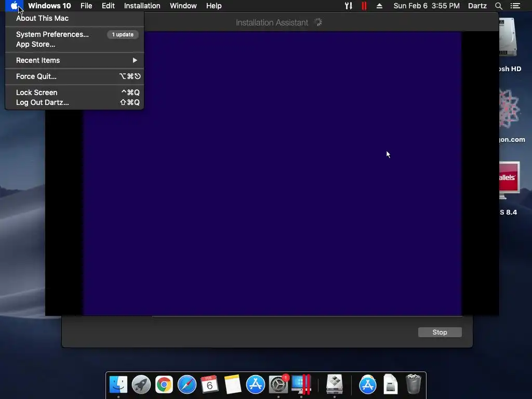This screenshot has width=532, height=399.
Task: Open Calendar showing Feb 6 in Dock
Action: click(210, 384)
